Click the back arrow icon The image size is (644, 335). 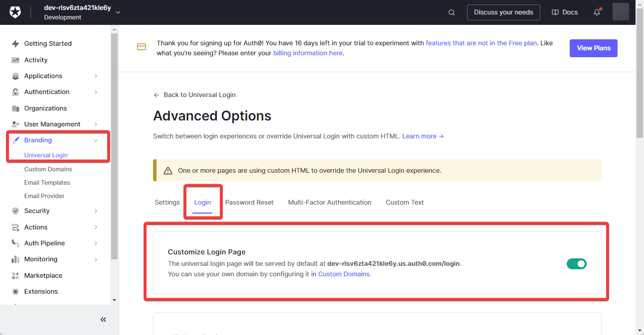(x=157, y=95)
